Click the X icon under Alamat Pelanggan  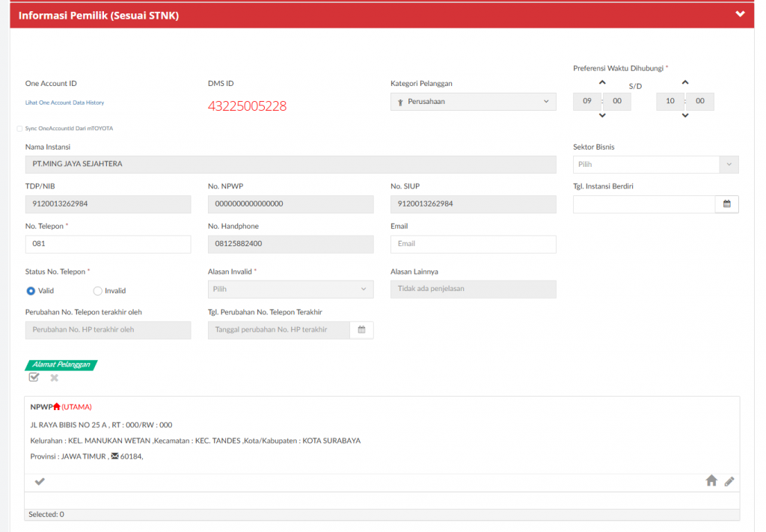pos(54,378)
